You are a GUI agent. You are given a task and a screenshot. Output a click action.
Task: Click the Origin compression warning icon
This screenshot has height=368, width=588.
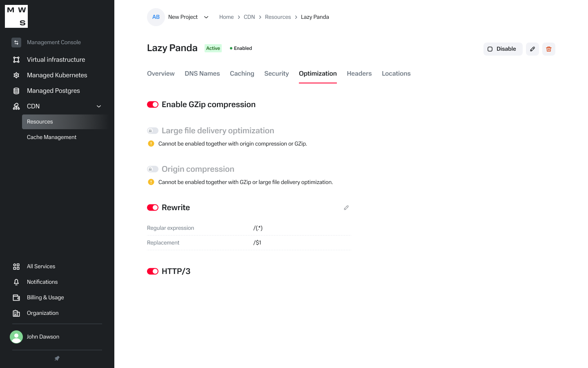[x=151, y=182]
